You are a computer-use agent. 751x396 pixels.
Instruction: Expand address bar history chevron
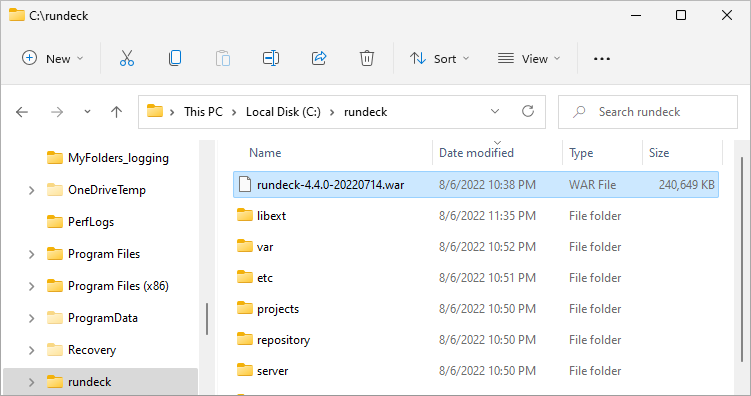point(495,112)
